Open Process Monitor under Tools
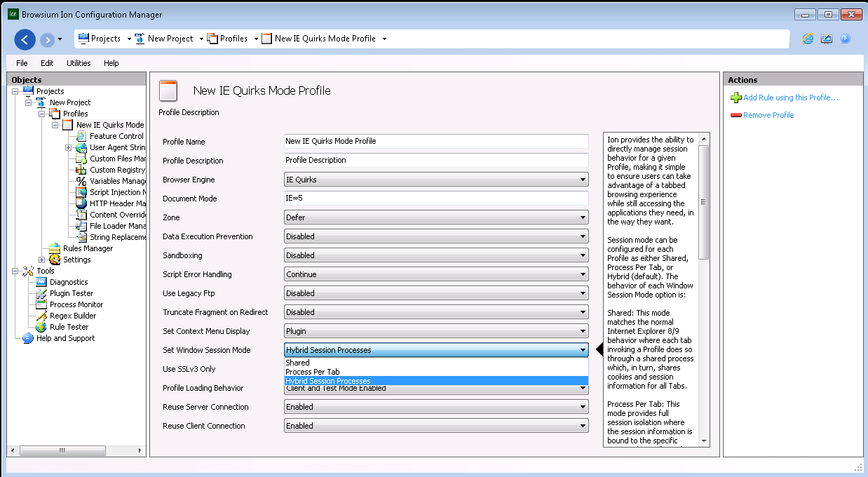Viewport: 868px width, 477px height. pos(76,304)
